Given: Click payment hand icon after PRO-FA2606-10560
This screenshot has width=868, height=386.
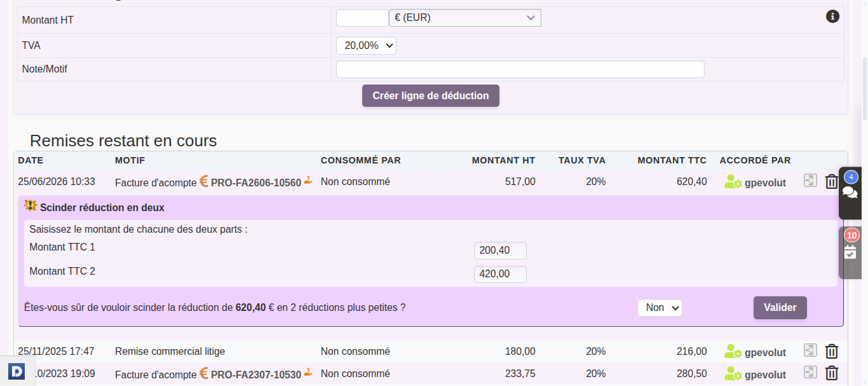Looking at the screenshot, I should pos(308,179).
